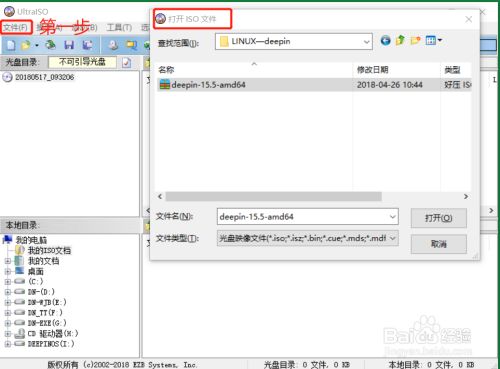Open the View menu dropdown icon in dialog
The width and height of the screenshot is (500, 369).
pos(434,41)
